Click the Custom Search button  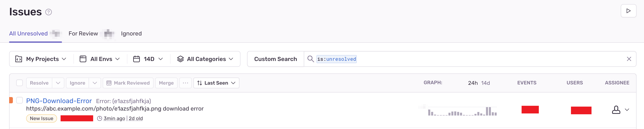click(276, 59)
